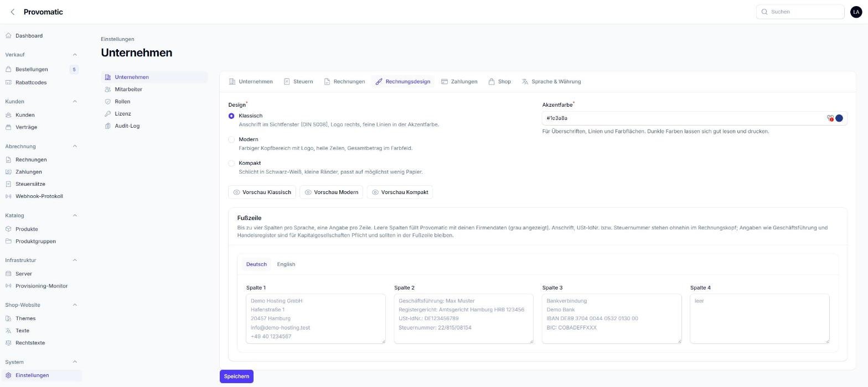Viewport: 868px width, 387px height.
Task: Collapse the System sidebar section
Action: pos(75,362)
